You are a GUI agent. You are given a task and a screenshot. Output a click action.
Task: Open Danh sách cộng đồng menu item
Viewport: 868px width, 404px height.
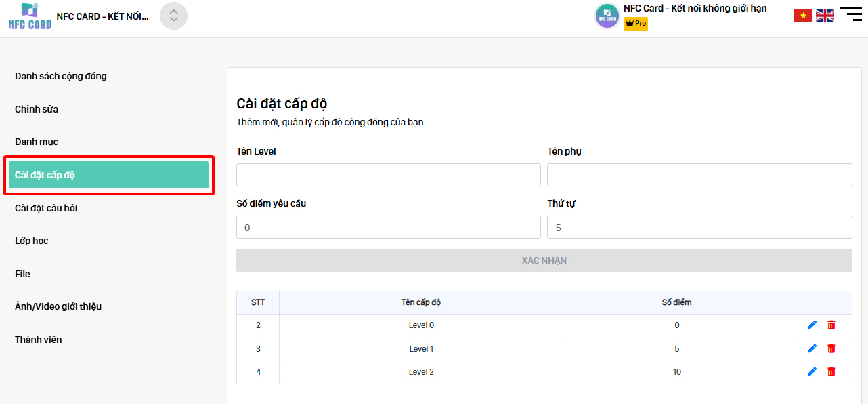pos(61,76)
